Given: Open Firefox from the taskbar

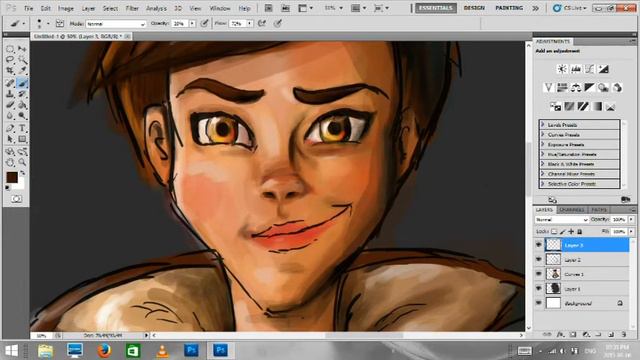Looking at the screenshot, I should pos(104,350).
